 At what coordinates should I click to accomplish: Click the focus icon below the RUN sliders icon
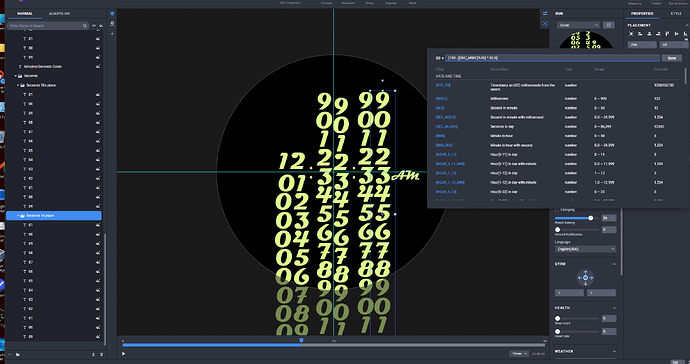545,24
